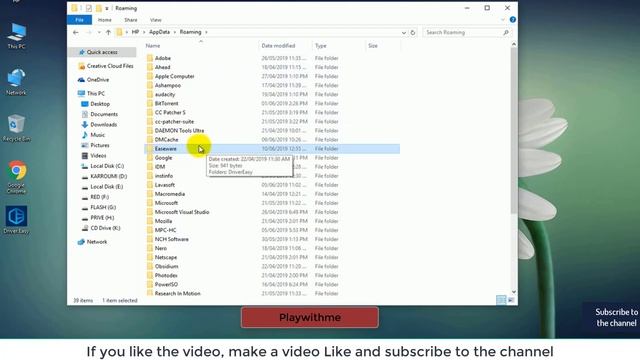This screenshot has width=640, height=360.
Task: Click HP in the breadcrumb path
Action: [x=135, y=32]
